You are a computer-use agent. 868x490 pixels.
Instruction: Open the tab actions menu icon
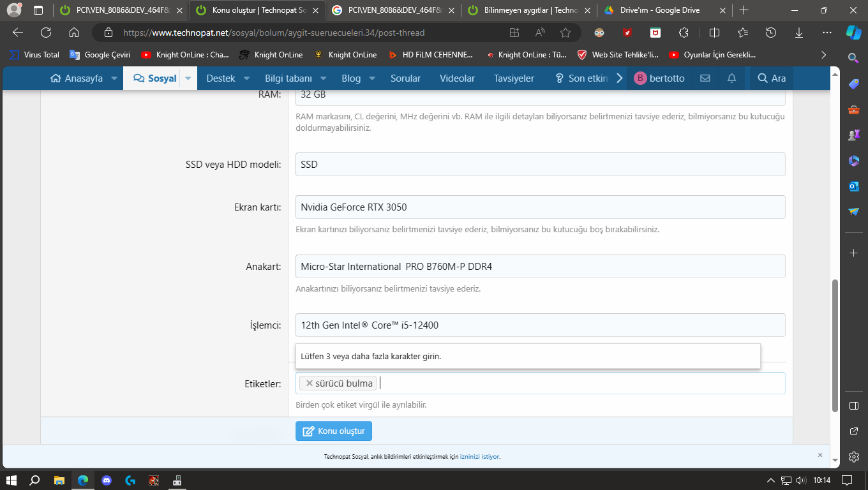point(38,10)
